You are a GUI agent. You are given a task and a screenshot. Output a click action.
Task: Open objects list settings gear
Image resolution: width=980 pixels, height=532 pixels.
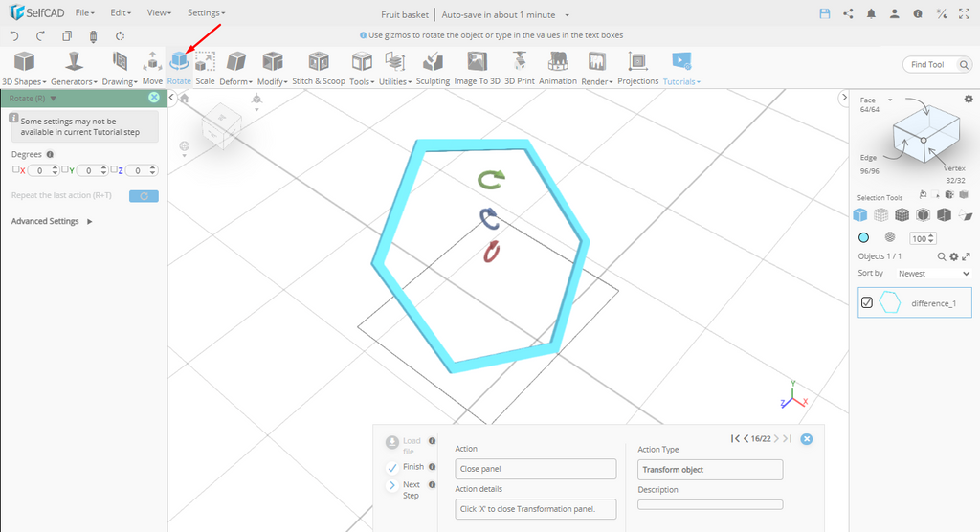tap(954, 256)
